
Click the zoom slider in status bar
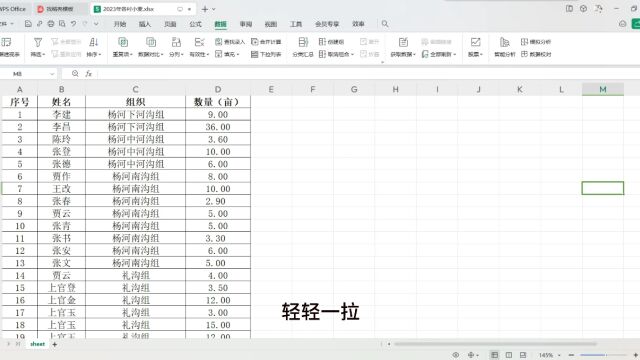[603, 355]
